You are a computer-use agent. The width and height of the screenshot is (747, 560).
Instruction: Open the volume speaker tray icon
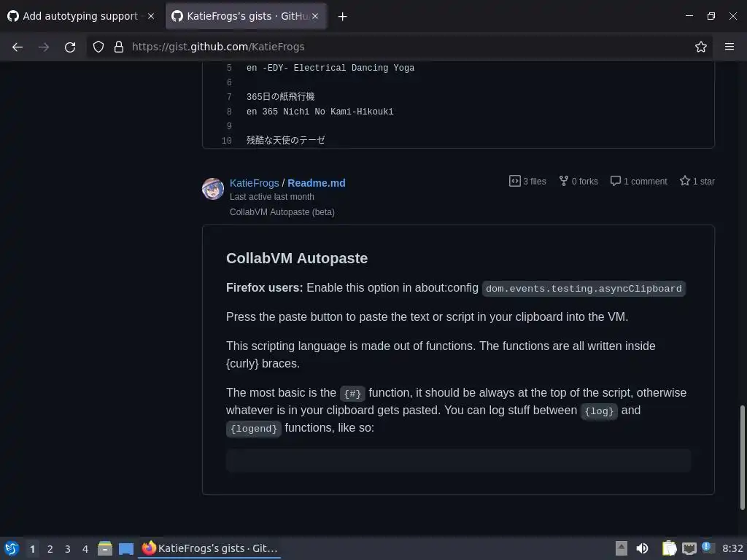[642, 548]
